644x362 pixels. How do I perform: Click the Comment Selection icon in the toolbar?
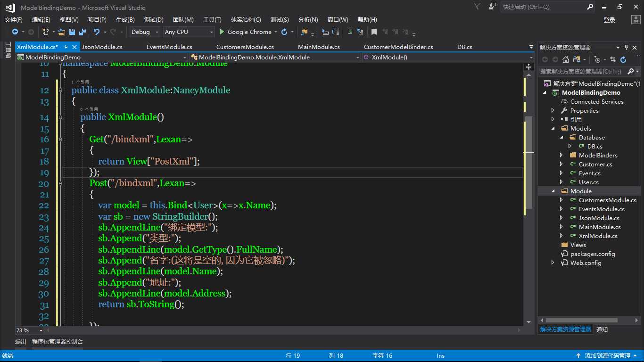pos(349,32)
